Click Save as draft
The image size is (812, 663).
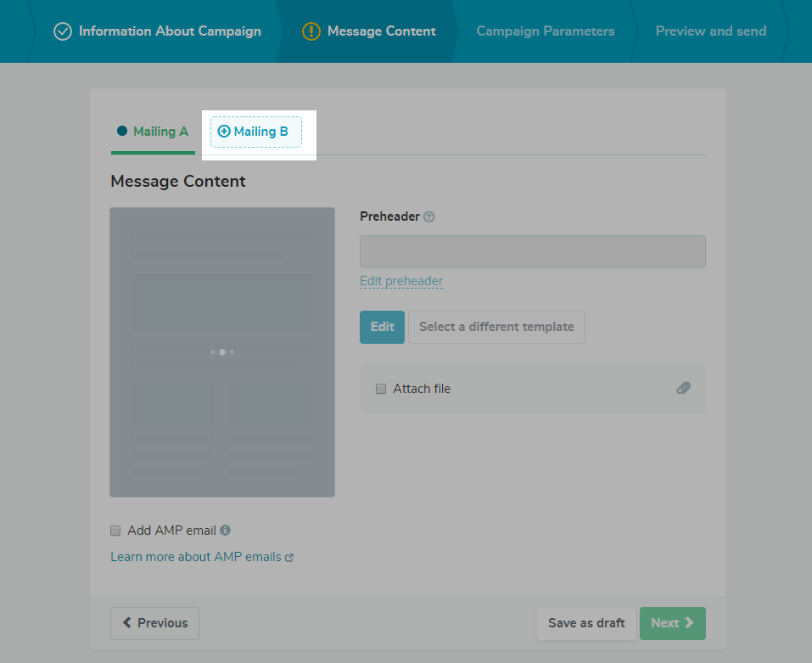pyautogui.click(x=585, y=623)
